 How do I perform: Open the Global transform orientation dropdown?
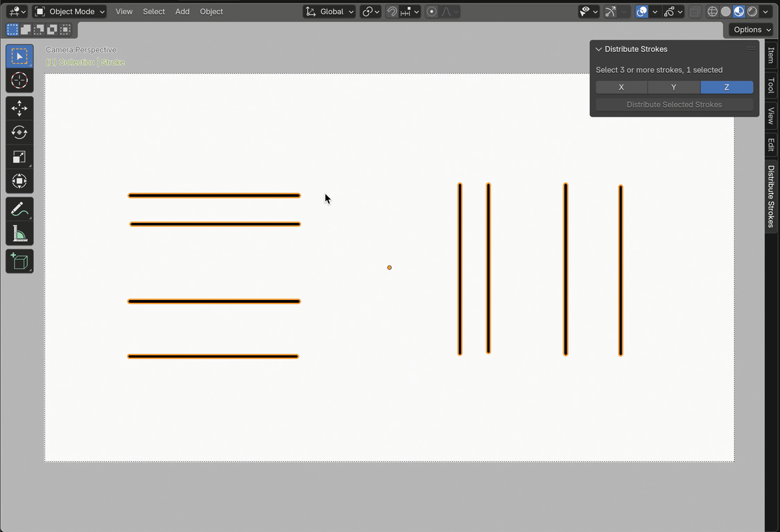(x=330, y=12)
